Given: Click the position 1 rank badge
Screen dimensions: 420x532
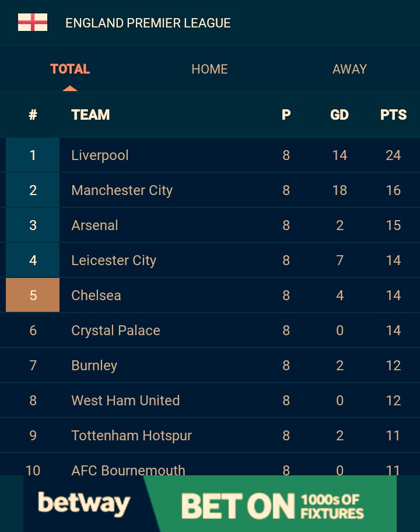Looking at the screenshot, I should [33, 155].
